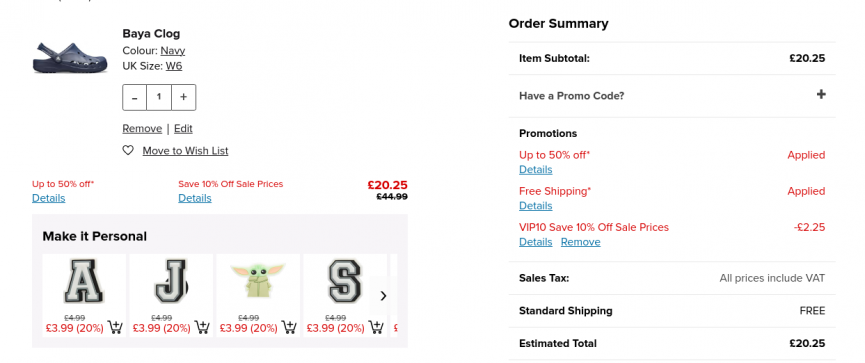865x363 pixels.
Task: View Details under Save 10% Off Sale Prices
Action: 194,198
